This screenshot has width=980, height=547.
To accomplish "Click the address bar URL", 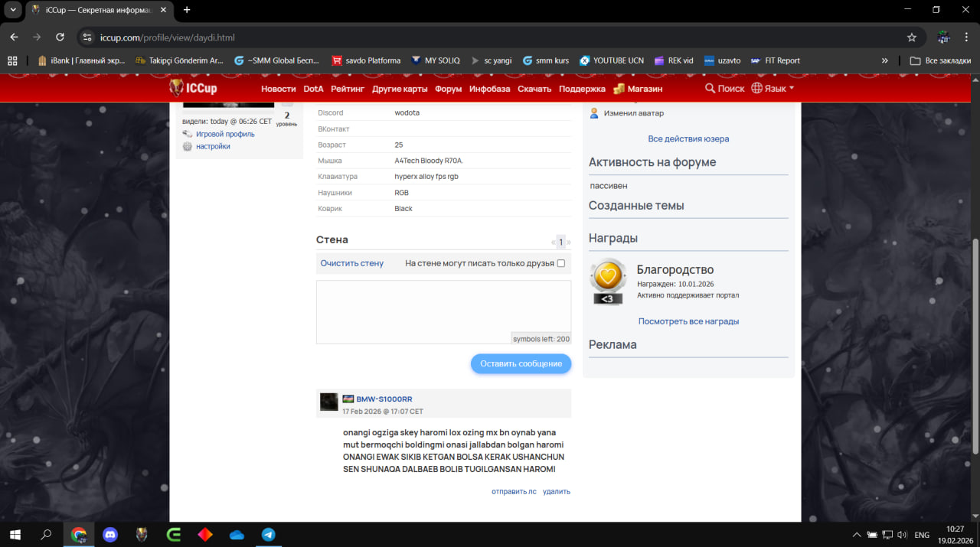I will click(167, 37).
